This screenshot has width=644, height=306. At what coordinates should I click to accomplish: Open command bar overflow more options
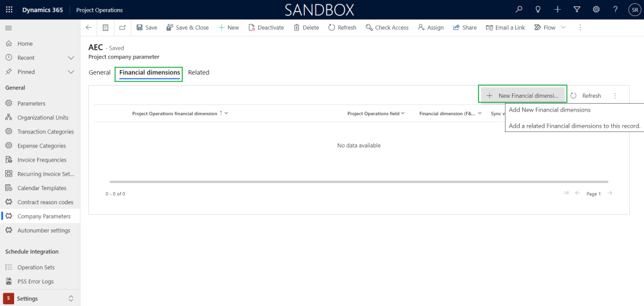click(580, 28)
